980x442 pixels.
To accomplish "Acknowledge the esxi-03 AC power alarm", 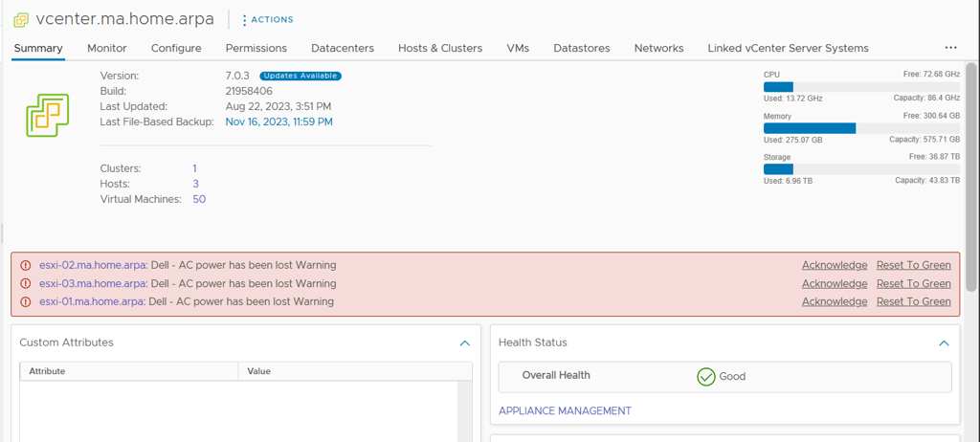I will (x=835, y=283).
